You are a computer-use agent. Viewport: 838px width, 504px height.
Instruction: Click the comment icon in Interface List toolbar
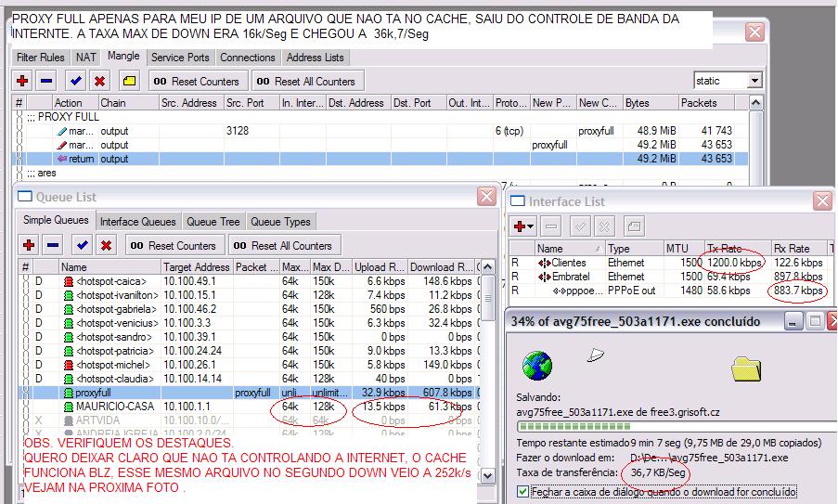[x=634, y=226]
